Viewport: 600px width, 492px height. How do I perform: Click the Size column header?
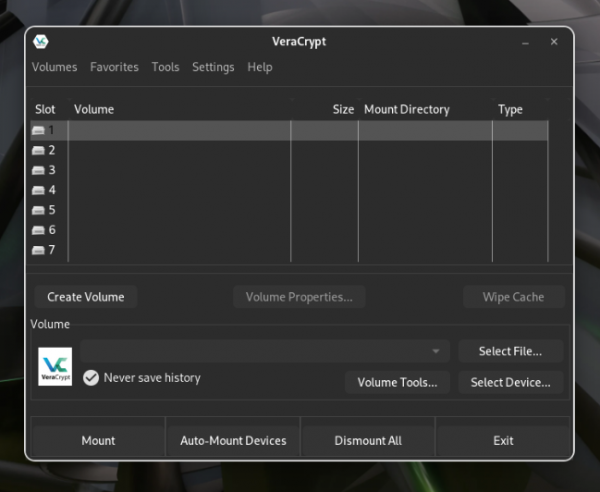coord(324,109)
